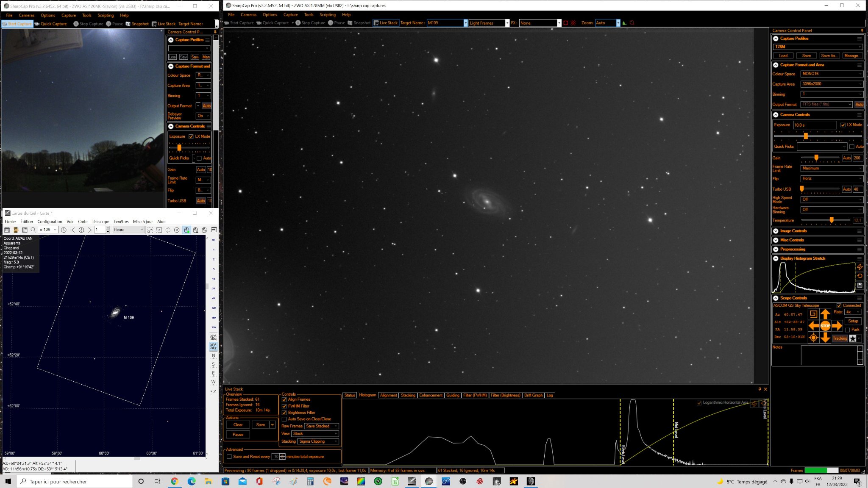Click the Clear button in Live Stack
The height and width of the screenshot is (488, 868).
(238, 425)
